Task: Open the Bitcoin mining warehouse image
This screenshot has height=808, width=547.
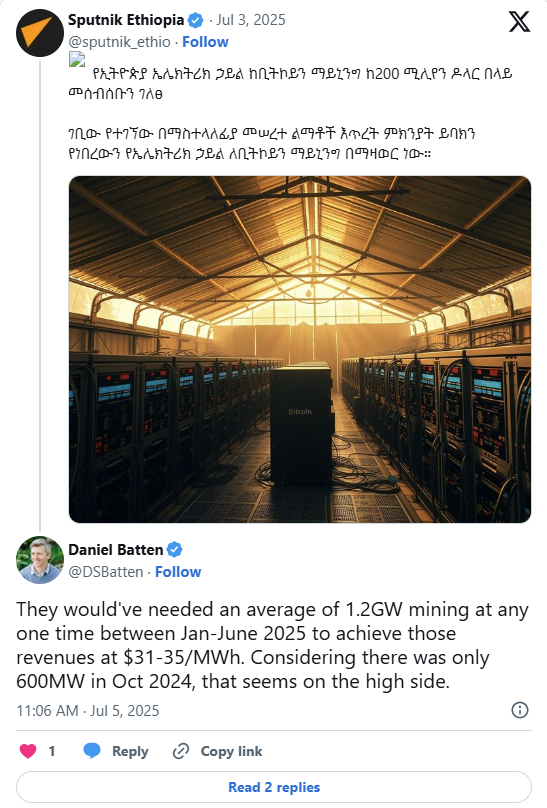Action: [x=300, y=349]
